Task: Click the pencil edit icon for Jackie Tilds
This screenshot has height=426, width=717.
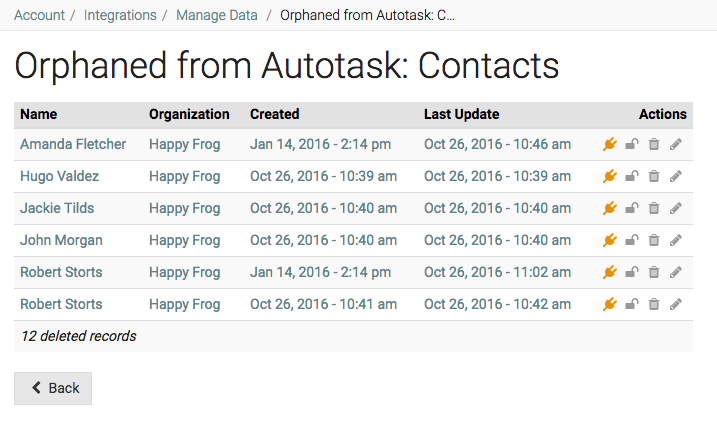Action: point(676,209)
